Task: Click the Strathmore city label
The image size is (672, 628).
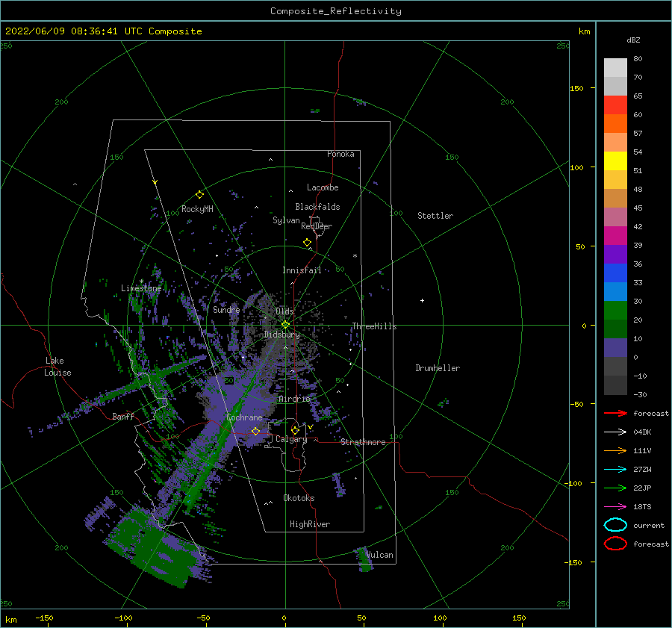Action: click(363, 442)
